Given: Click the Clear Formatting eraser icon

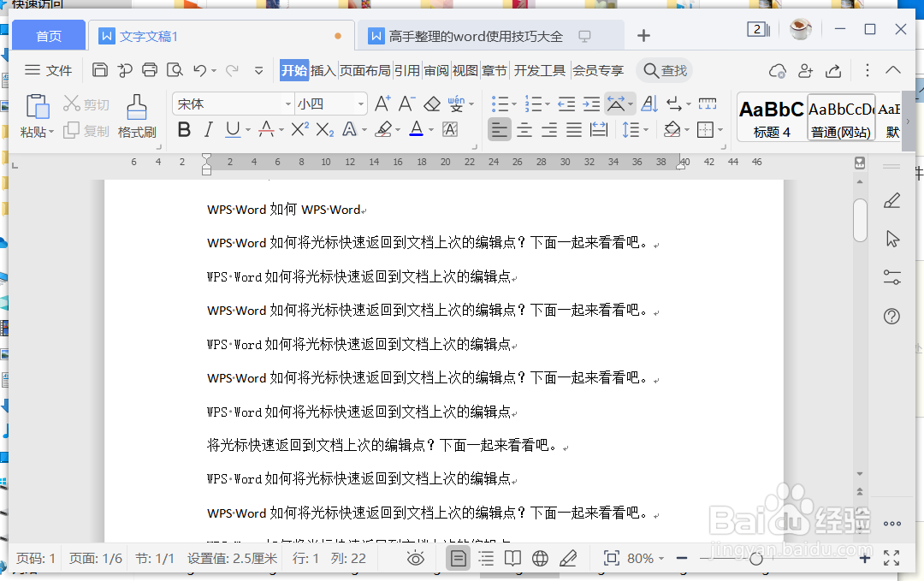Looking at the screenshot, I should click(x=432, y=104).
